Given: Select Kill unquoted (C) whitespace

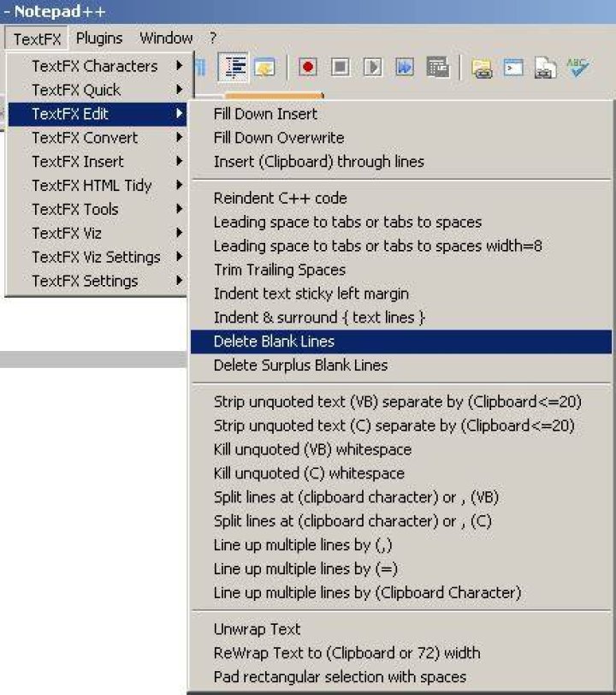Looking at the screenshot, I should click(x=401, y=474).
